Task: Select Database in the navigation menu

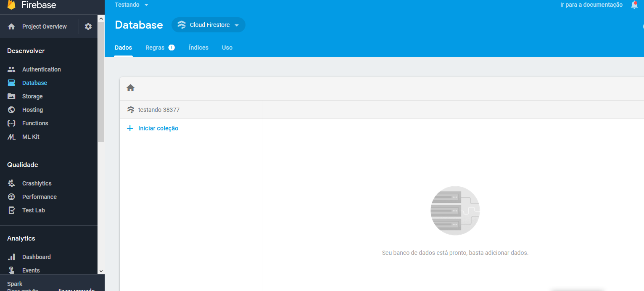Action: click(34, 82)
